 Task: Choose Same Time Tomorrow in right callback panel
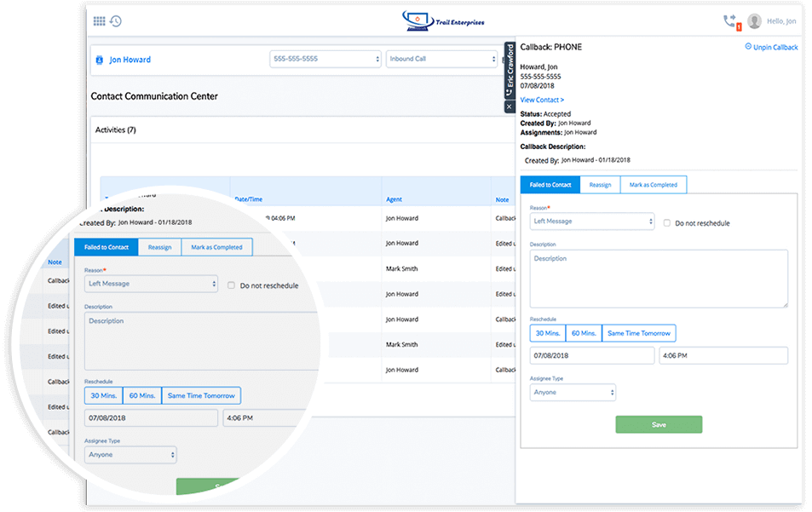point(639,332)
